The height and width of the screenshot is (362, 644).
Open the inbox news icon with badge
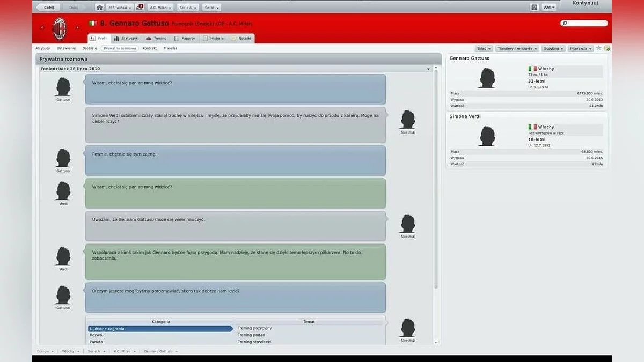(140, 8)
